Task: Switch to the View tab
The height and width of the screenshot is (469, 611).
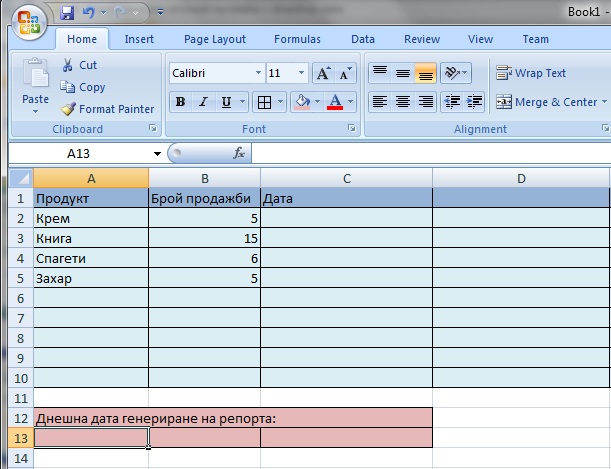Action: click(480, 39)
